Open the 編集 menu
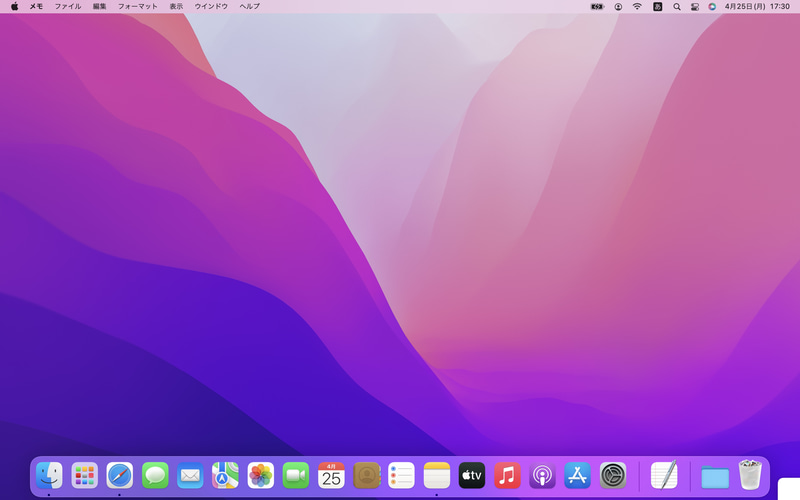800x500 pixels. point(99,6)
